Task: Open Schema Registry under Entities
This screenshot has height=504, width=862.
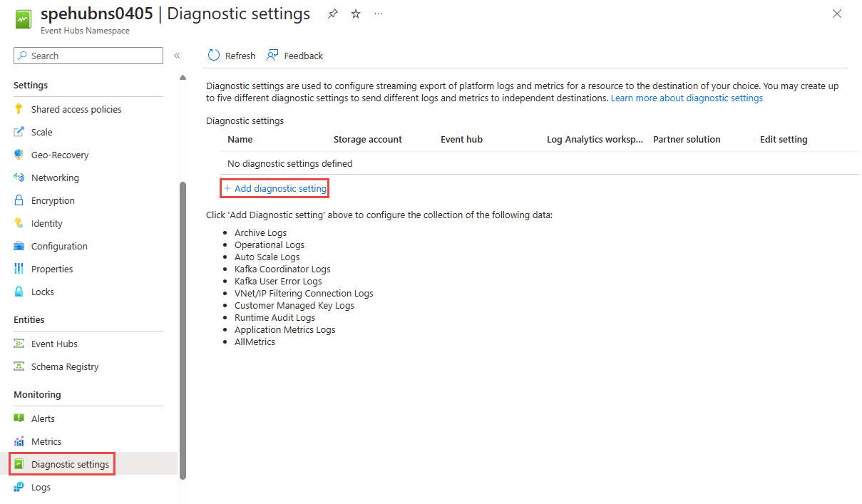Action: point(65,366)
